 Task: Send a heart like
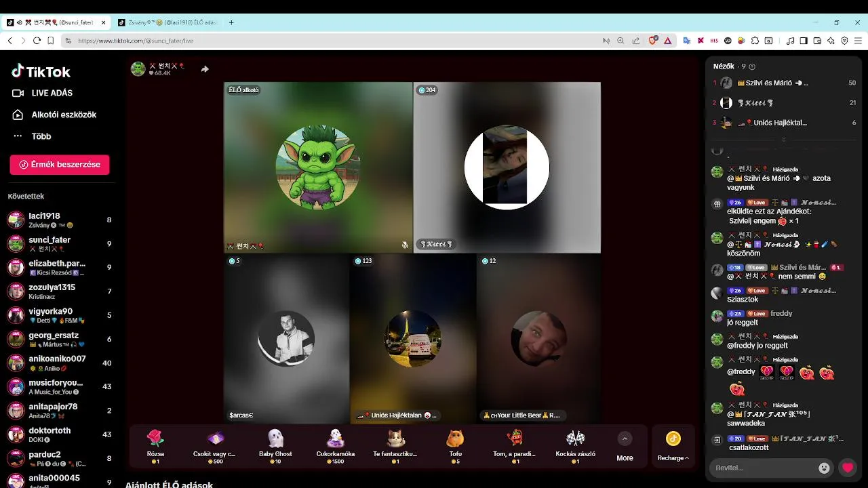click(x=848, y=468)
